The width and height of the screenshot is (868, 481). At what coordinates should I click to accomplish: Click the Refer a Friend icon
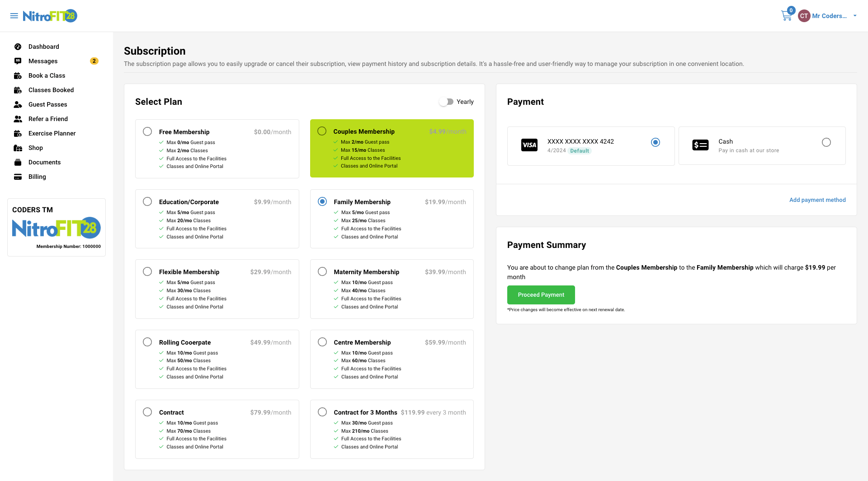pos(18,119)
